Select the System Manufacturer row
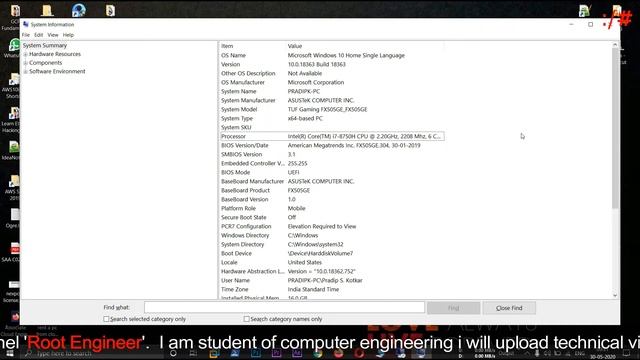The width and height of the screenshot is (640, 360). point(332,100)
